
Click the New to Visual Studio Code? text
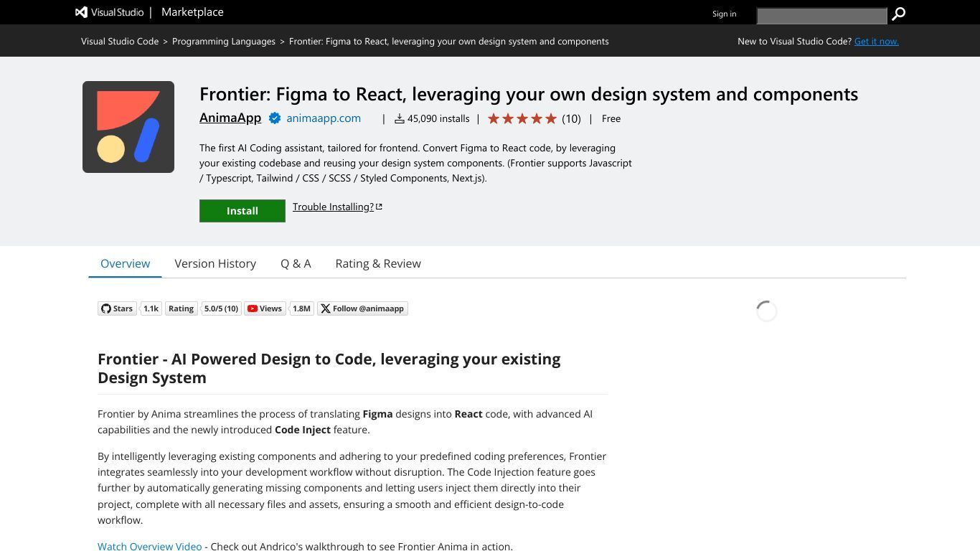pyautogui.click(x=794, y=41)
